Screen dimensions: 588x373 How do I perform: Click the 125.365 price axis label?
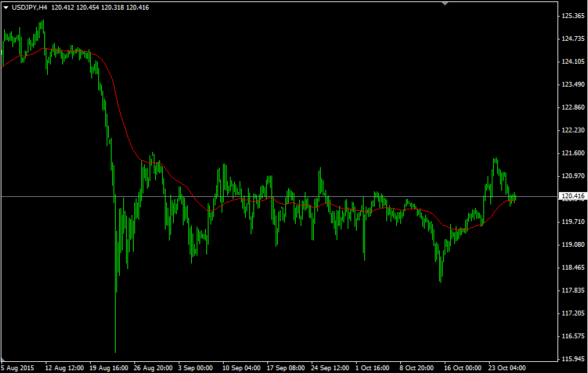point(573,16)
